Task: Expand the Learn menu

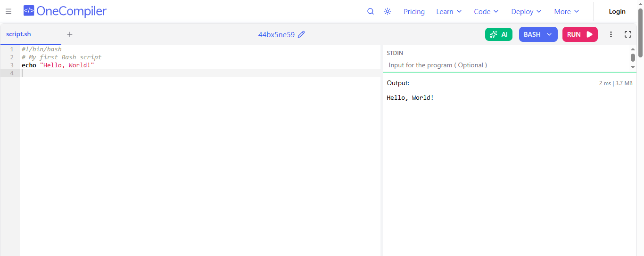Action: [x=449, y=12]
